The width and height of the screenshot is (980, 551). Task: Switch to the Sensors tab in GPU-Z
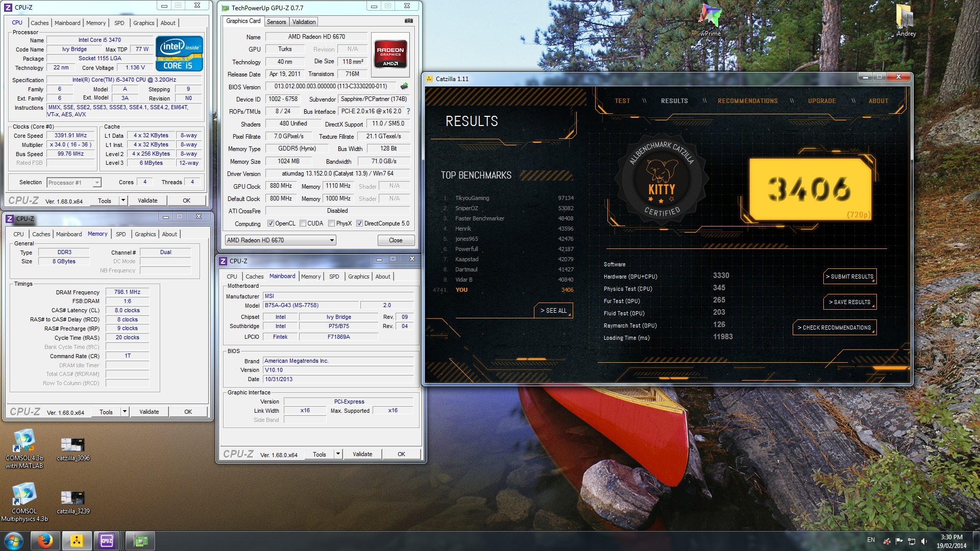pyautogui.click(x=276, y=22)
